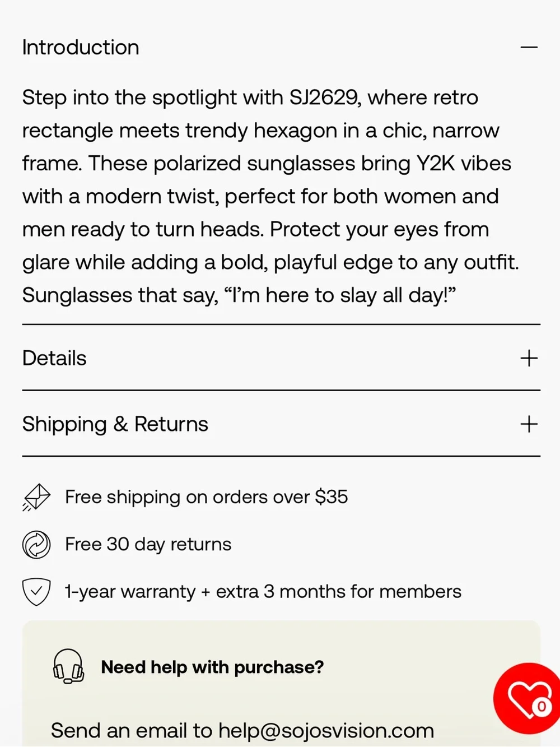Collapse Introduction with the minus icon
The height and width of the screenshot is (747, 560).
pos(529,48)
